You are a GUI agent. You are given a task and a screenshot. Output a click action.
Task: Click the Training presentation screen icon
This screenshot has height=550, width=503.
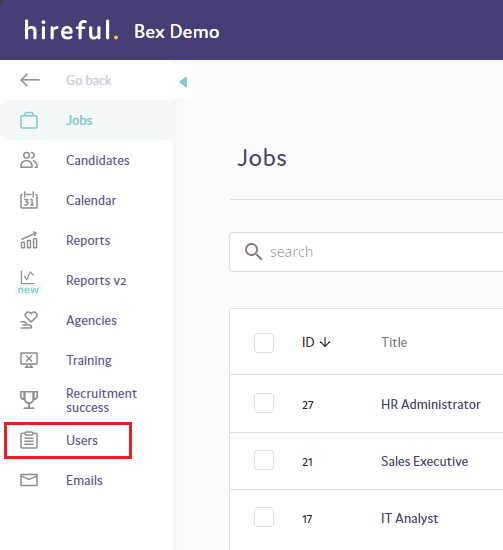point(29,360)
